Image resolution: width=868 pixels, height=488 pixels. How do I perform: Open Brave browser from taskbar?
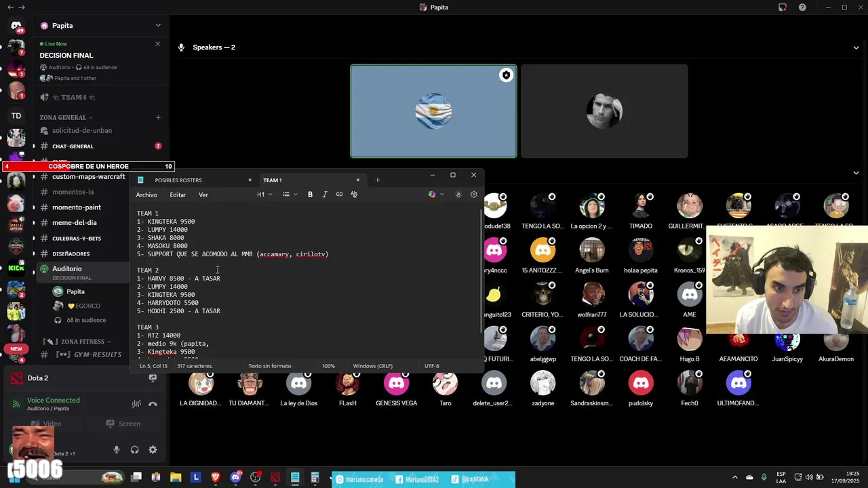pos(216,477)
